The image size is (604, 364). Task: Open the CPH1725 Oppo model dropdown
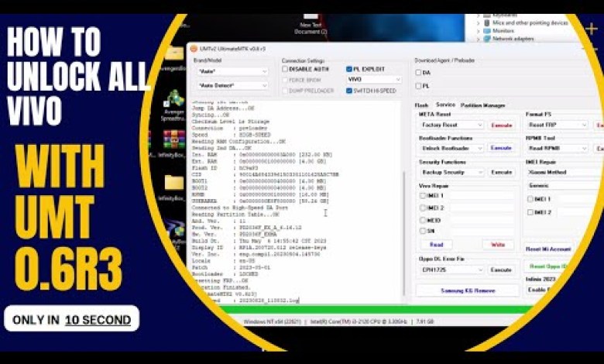pyautogui.click(x=451, y=270)
